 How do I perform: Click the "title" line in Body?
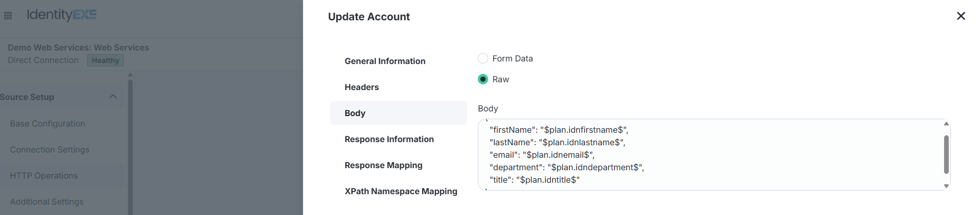(534, 180)
